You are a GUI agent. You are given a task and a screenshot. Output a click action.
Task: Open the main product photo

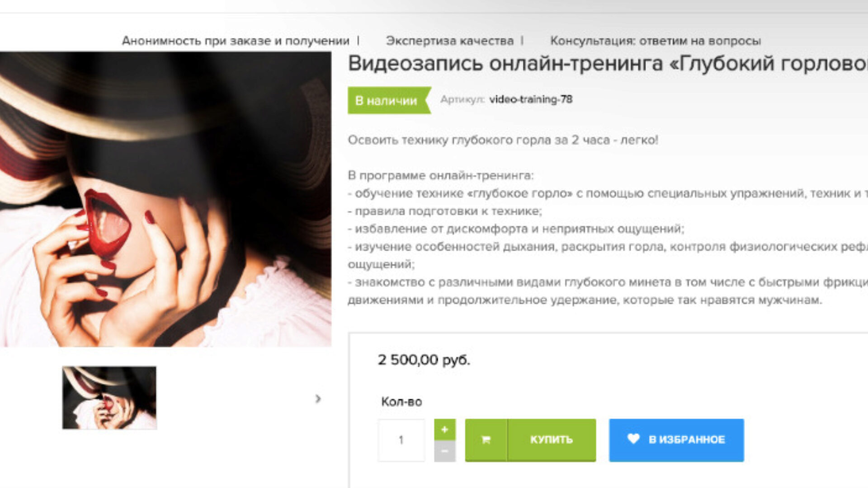[165, 199]
